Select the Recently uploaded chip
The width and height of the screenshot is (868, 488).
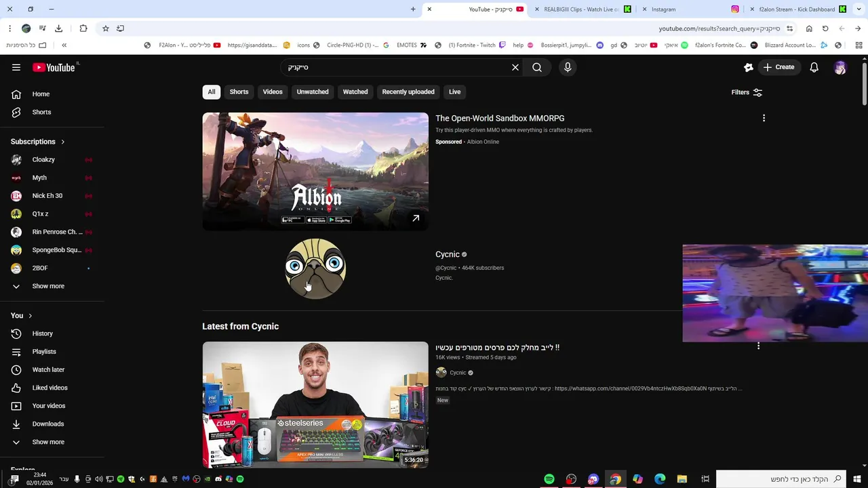point(408,91)
